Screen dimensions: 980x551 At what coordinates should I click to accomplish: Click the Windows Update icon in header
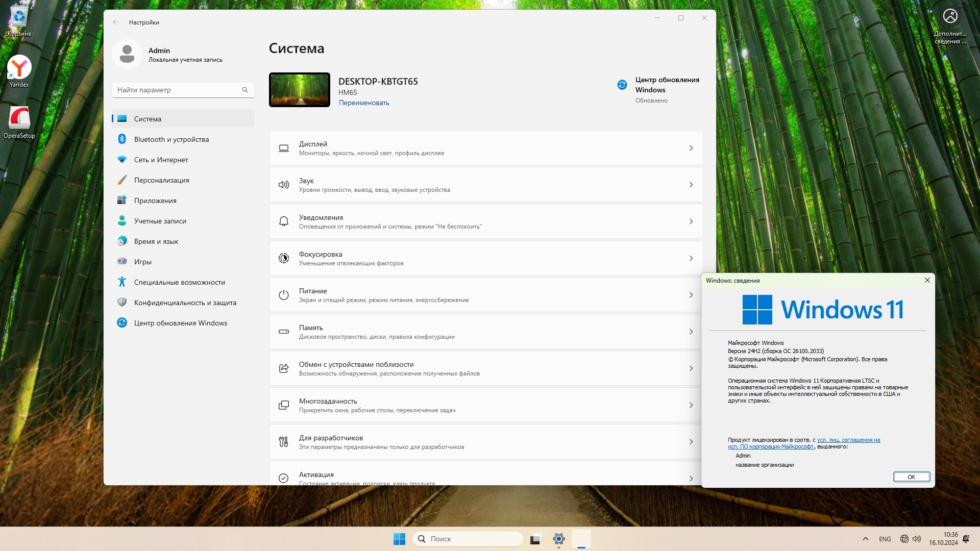click(622, 85)
